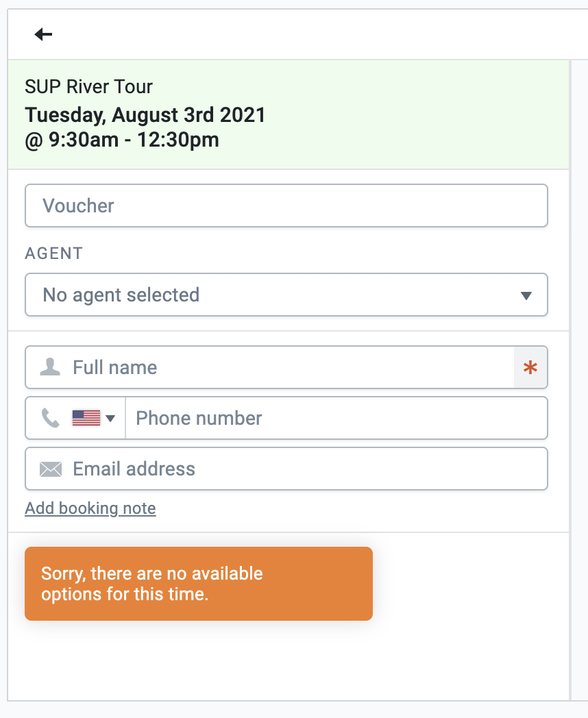
Task: Open the 'Add booking note' link
Action: (x=90, y=508)
